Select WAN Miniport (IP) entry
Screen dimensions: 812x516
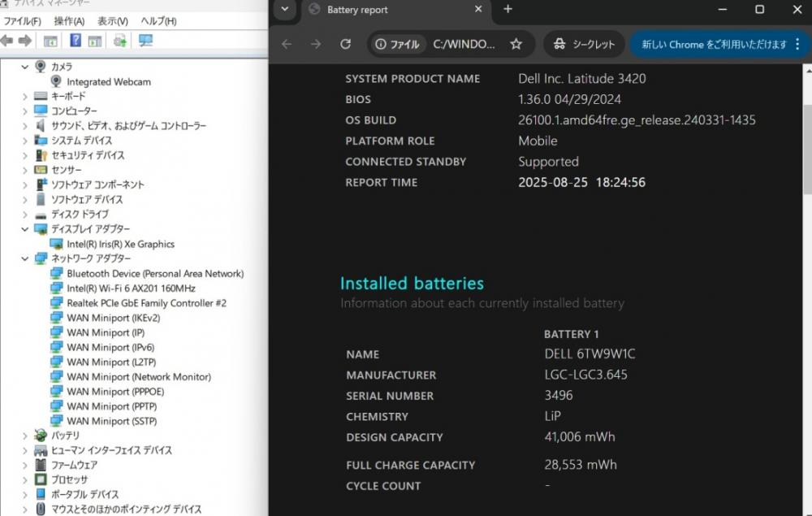106,332
